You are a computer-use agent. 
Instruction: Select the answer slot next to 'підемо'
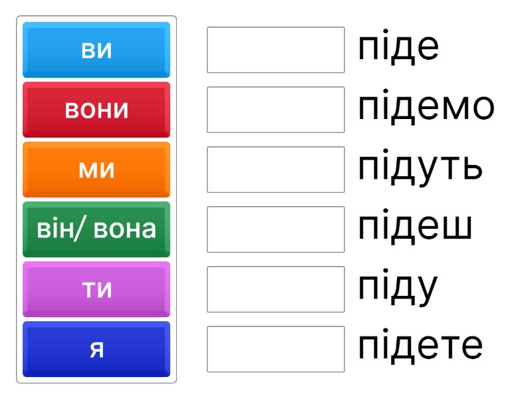point(276,110)
